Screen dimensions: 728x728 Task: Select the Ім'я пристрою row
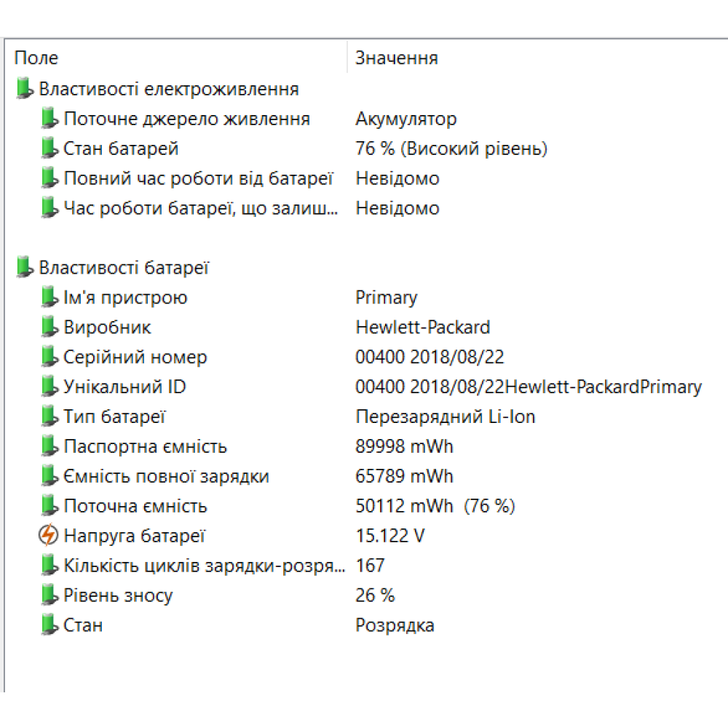click(125, 298)
